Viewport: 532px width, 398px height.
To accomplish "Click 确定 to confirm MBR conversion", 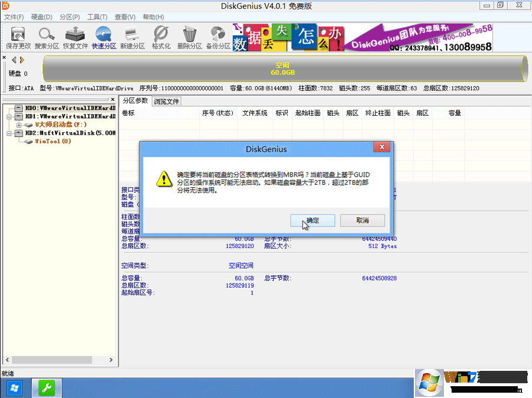I will [312, 220].
